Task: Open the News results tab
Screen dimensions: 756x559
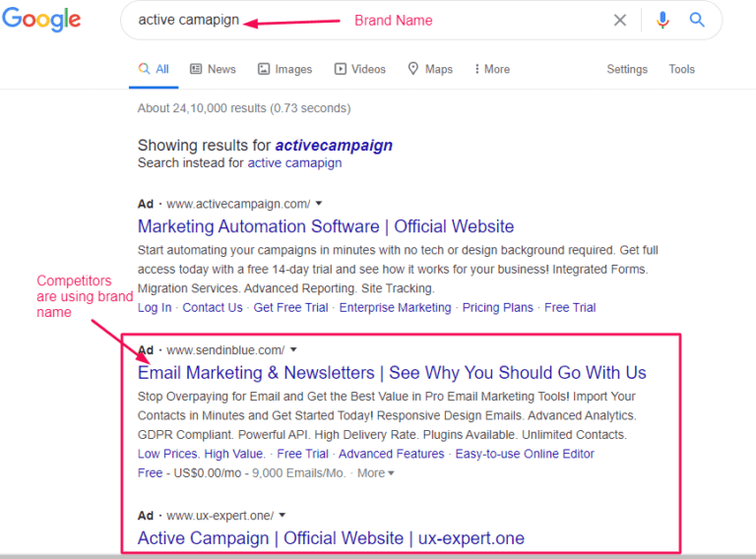Action: [213, 69]
